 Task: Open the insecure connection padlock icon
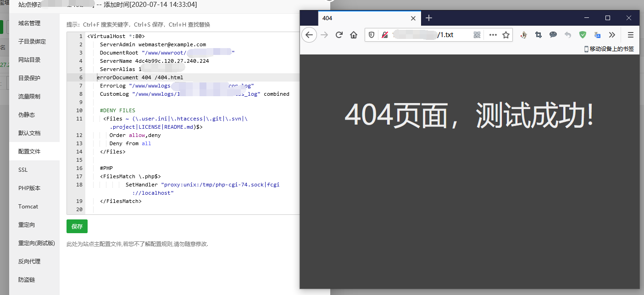tap(384, 35)
